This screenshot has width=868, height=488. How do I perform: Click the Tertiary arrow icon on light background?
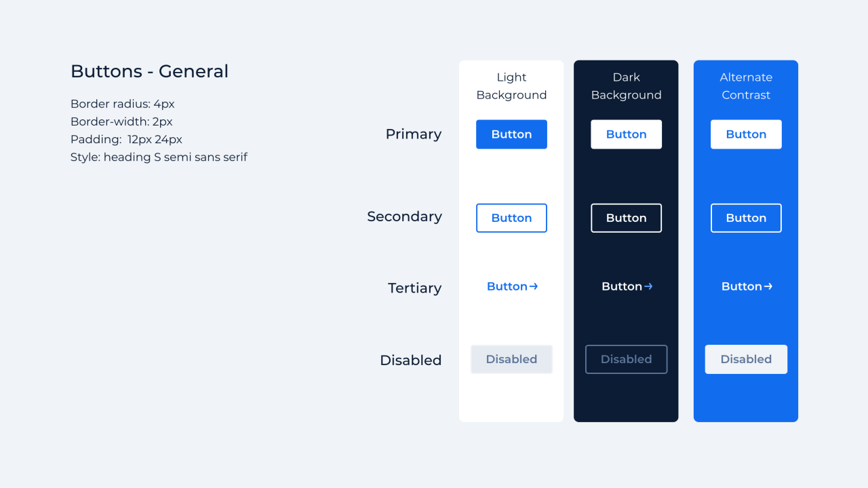click(534, 286)
